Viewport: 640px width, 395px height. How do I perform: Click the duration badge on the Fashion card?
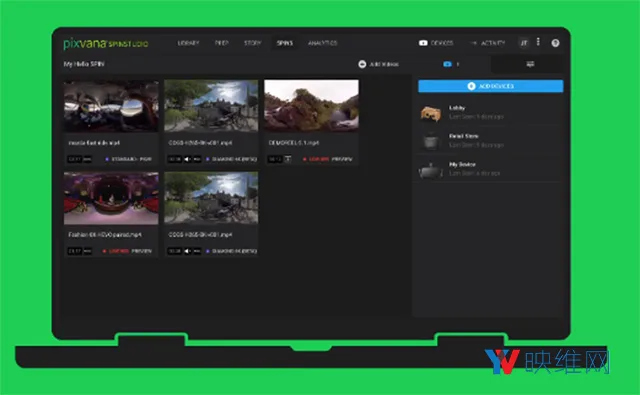pos(75,251)
